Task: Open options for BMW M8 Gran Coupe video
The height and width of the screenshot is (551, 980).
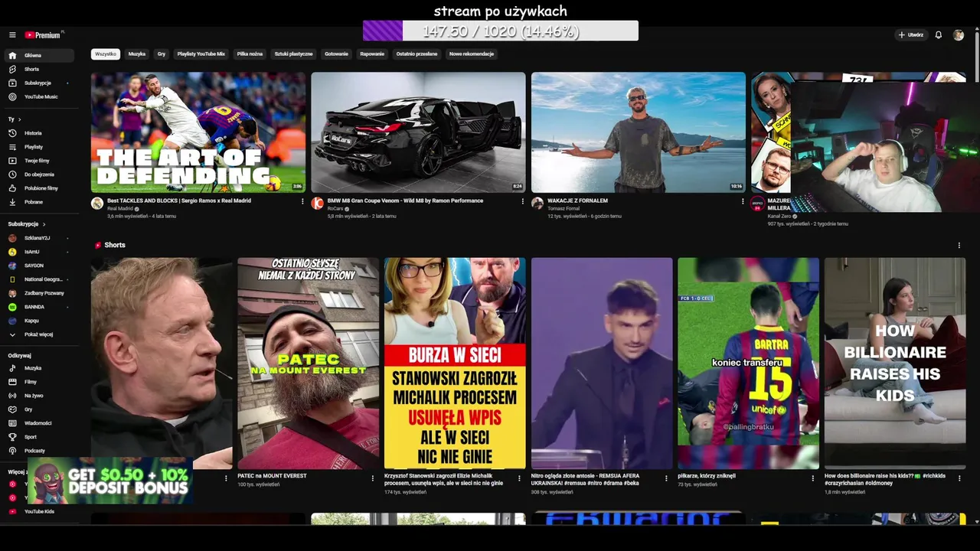Action: pos(523,202)
